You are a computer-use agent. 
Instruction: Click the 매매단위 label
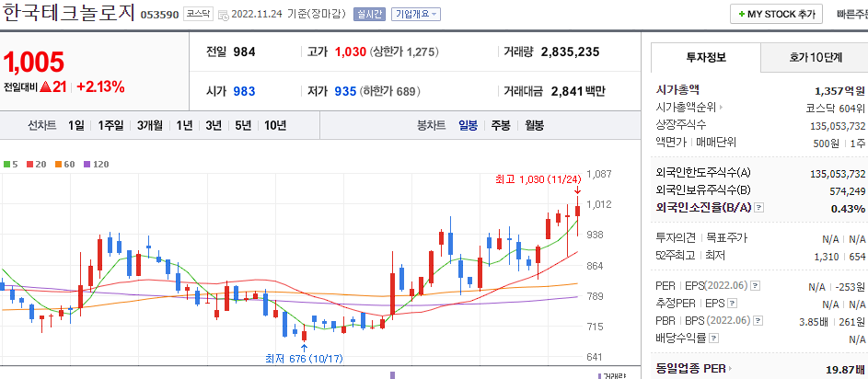click(716, 143)
